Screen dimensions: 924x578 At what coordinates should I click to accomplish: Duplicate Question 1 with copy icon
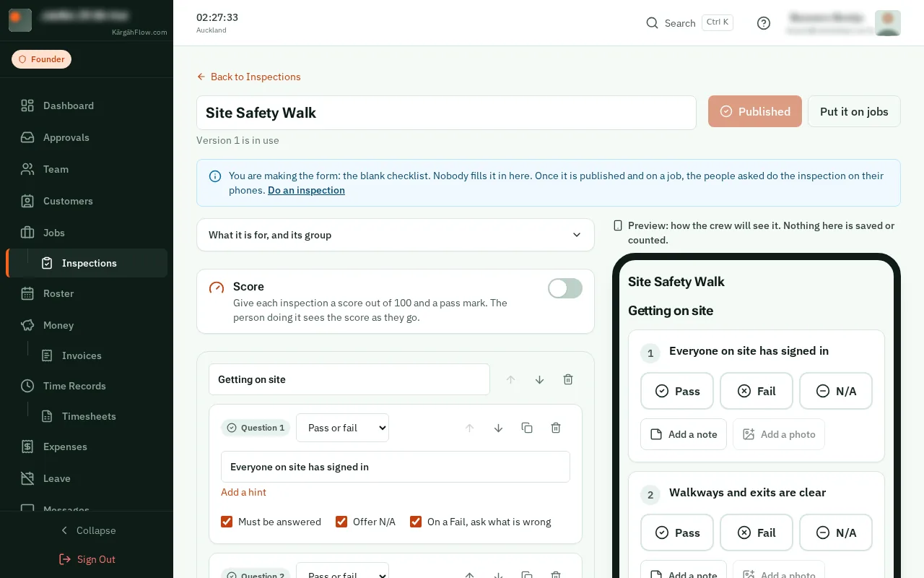(527, 428)
